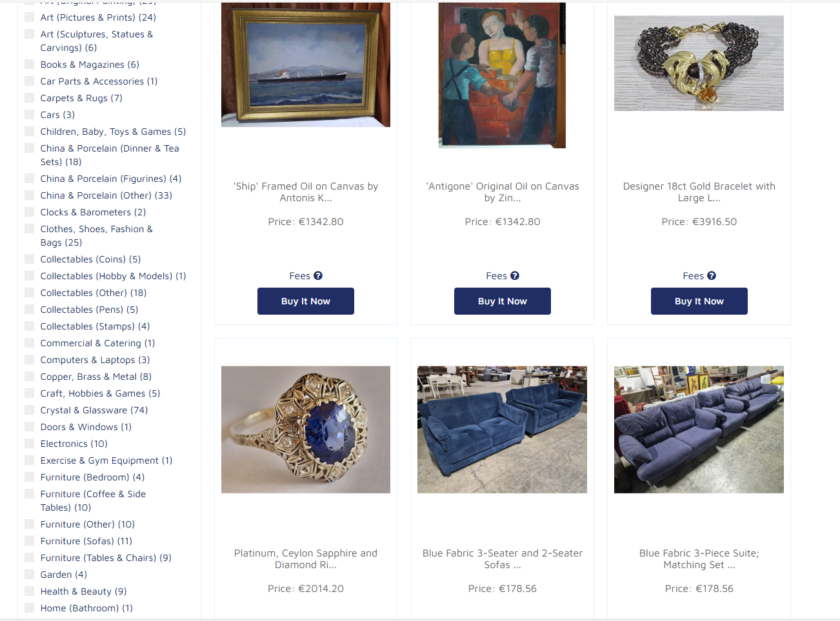The width and height of the screenshot is (840, 621).
Task: Open 'Blue Fabric 3-Piece Suite' listing title
Action: (699, 559)
